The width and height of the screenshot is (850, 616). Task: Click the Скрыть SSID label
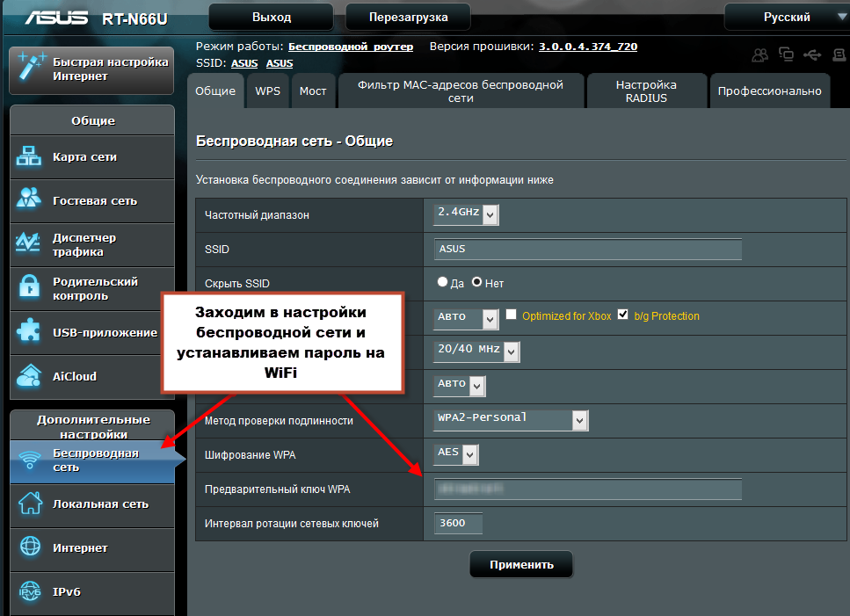tap(237, 283)
